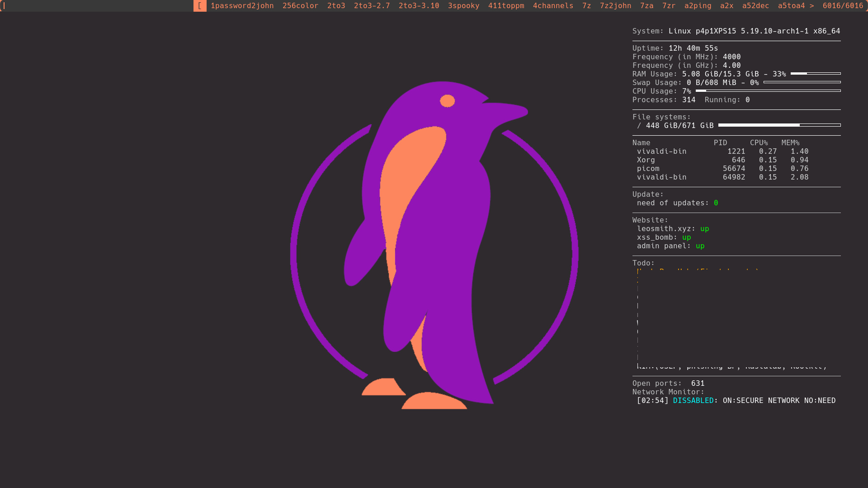This screenshot has width=868, height=488.
Task: Select "a52dec" in the top bar
Action: [x=755, y=6]
